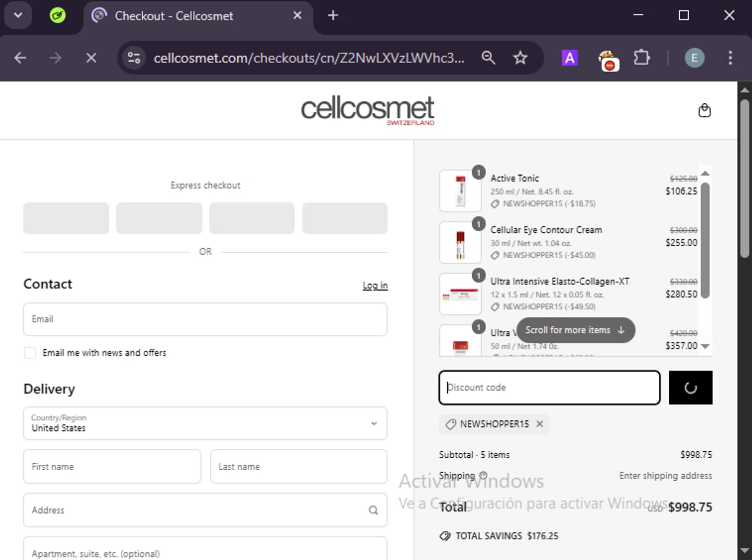This screenshot has height=560, width=752.
Task: Click the NEWSHOPPER15 (-$45.00) discount line
Action: [x=549, y=255]
